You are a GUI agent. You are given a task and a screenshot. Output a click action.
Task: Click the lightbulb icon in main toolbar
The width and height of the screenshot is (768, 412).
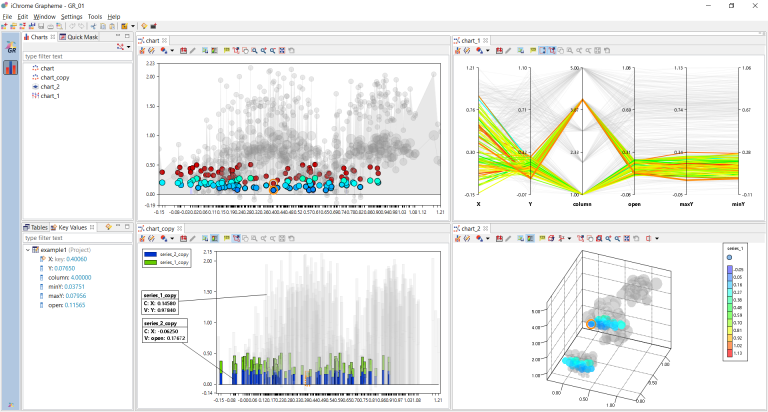coord(143,26)
